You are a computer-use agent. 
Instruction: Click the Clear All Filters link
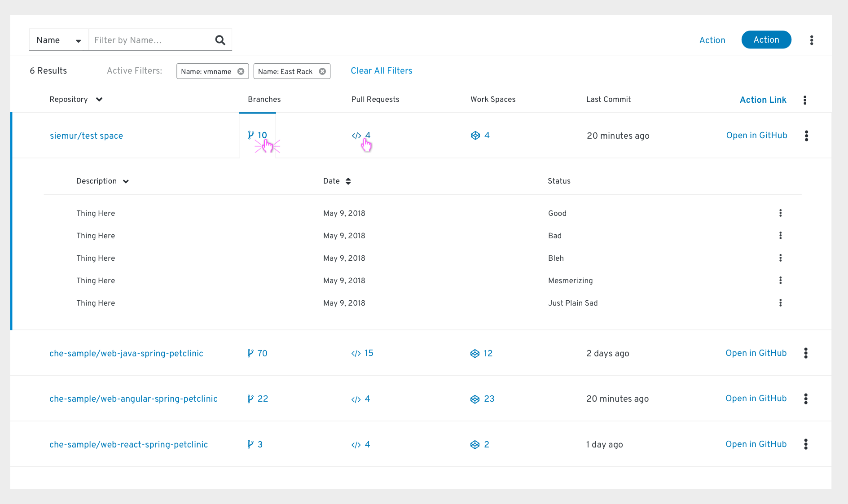[381, 70]
